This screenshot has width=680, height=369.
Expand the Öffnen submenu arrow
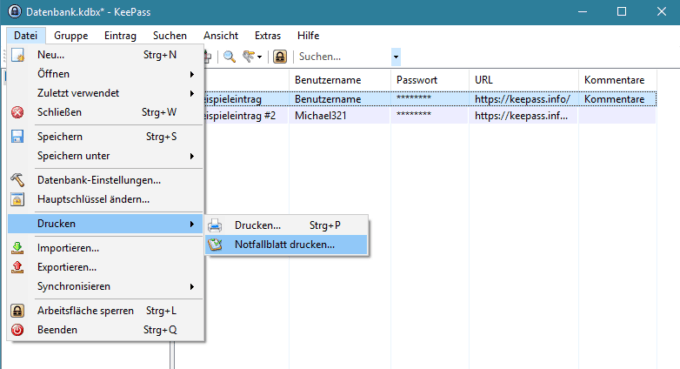pyautogui.click(x=192, y=74)
